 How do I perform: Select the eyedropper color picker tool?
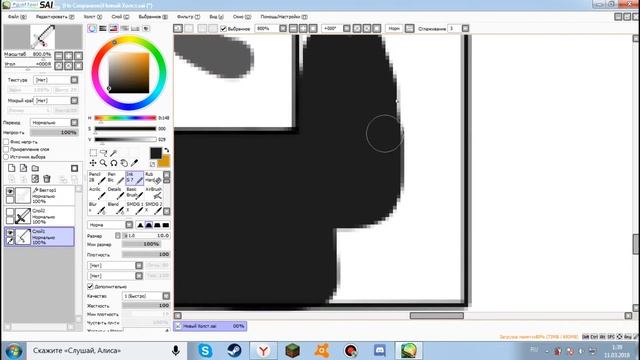pos(134,163)
